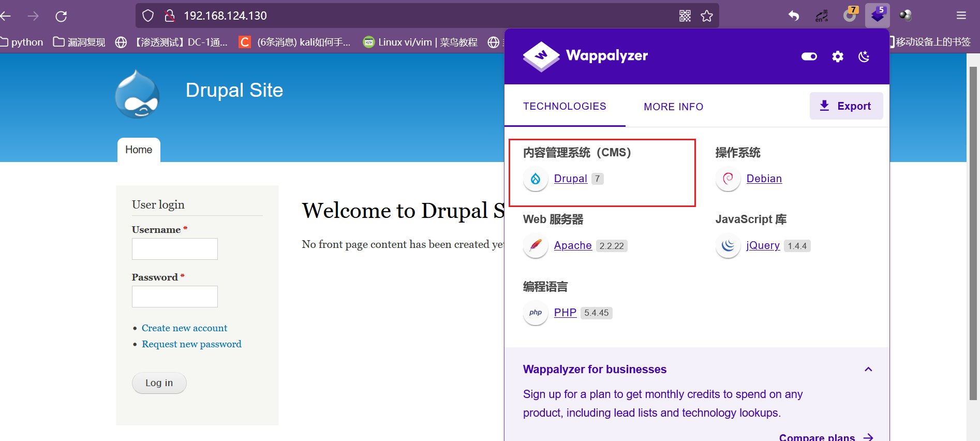Screen dimensions: 980x441
Task: Open the shield tracking protection icon
Action: [148, 16]
